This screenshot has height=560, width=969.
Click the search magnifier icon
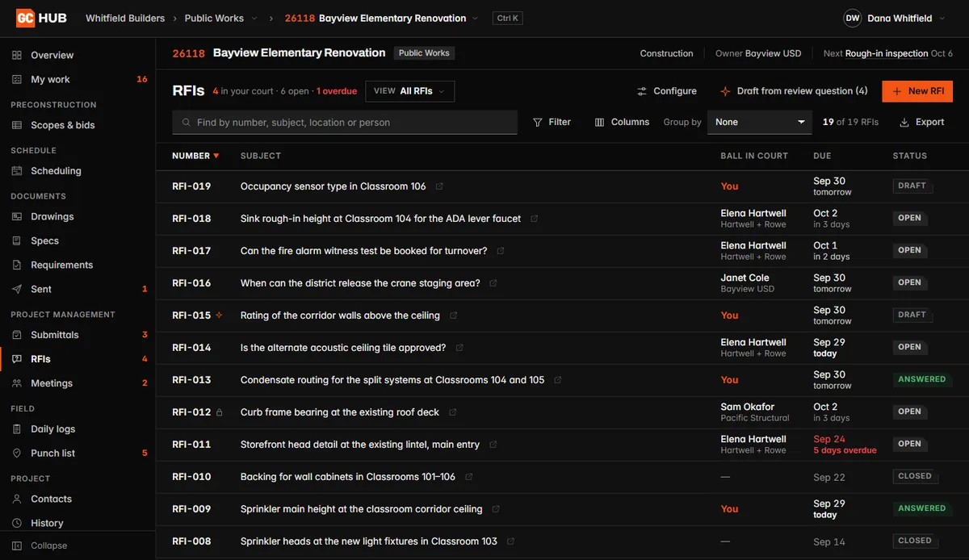[187, 123]
